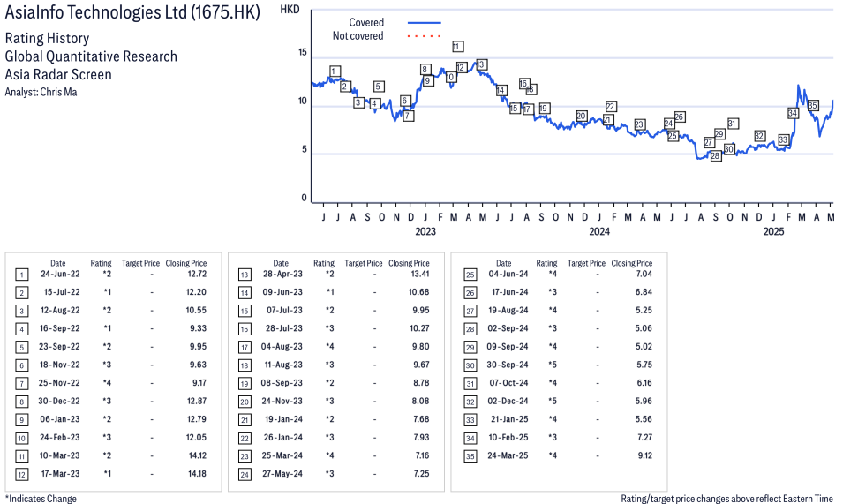
Task: Select the 10-Feb-25 date cell
Action: point(508,438)
